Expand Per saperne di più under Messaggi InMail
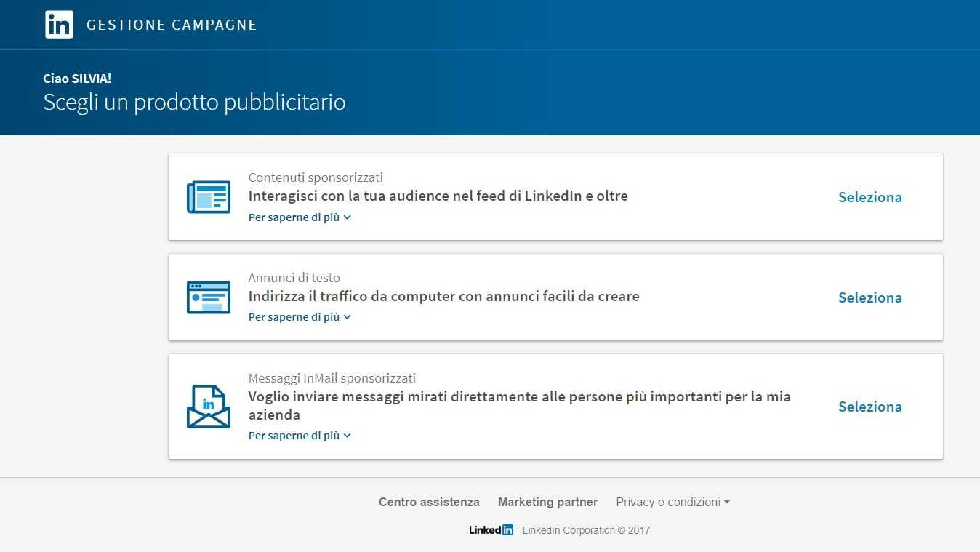Viewport: 980px width, 552px height. click(x=300, y=436)
